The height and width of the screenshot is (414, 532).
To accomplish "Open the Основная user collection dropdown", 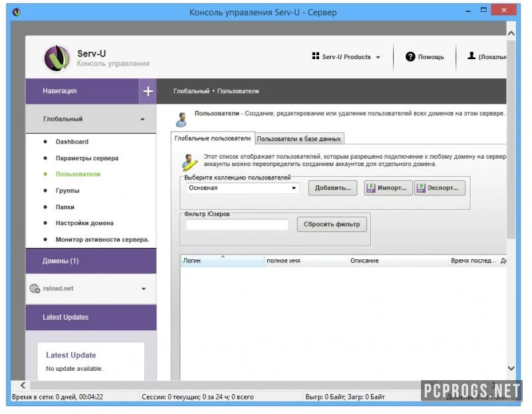I will [243, 188].
